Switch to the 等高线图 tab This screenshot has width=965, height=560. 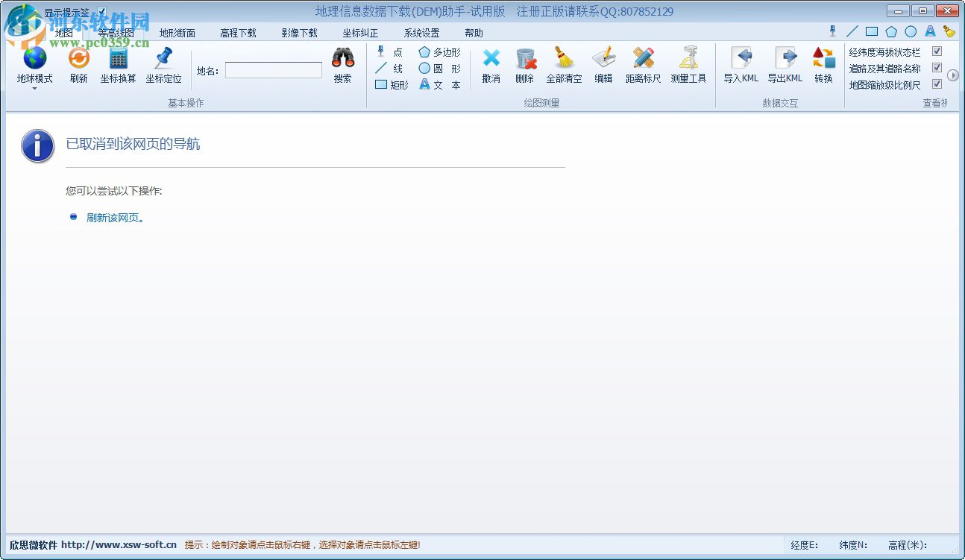coord(116,33)
